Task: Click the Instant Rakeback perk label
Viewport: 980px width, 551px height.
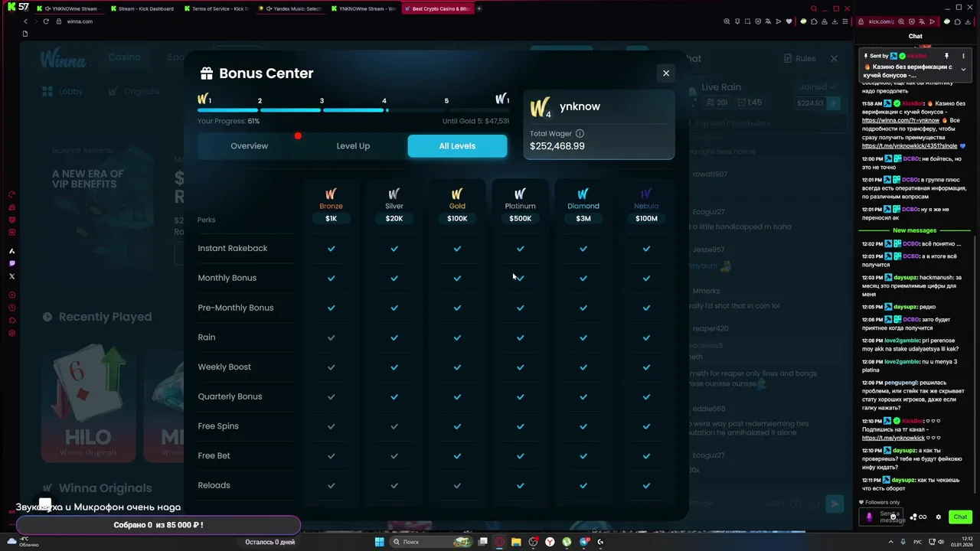Action: tap(233, 249)
